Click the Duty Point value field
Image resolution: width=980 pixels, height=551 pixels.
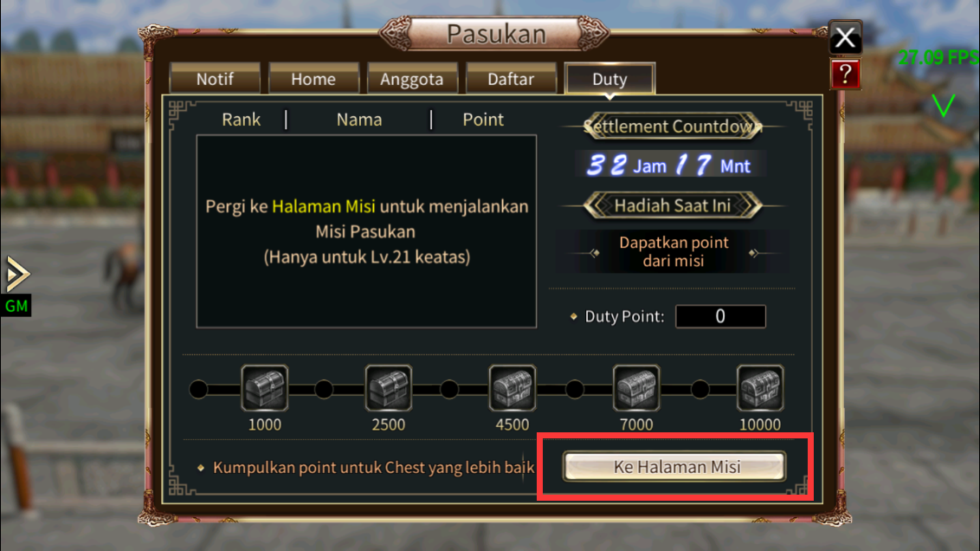pyautogui.click(x=720, y=316)
